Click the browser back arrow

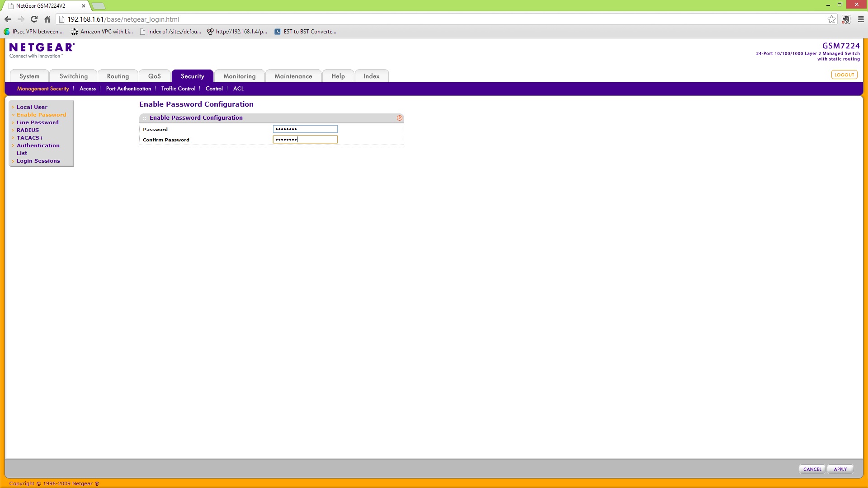tap(8, 19)
